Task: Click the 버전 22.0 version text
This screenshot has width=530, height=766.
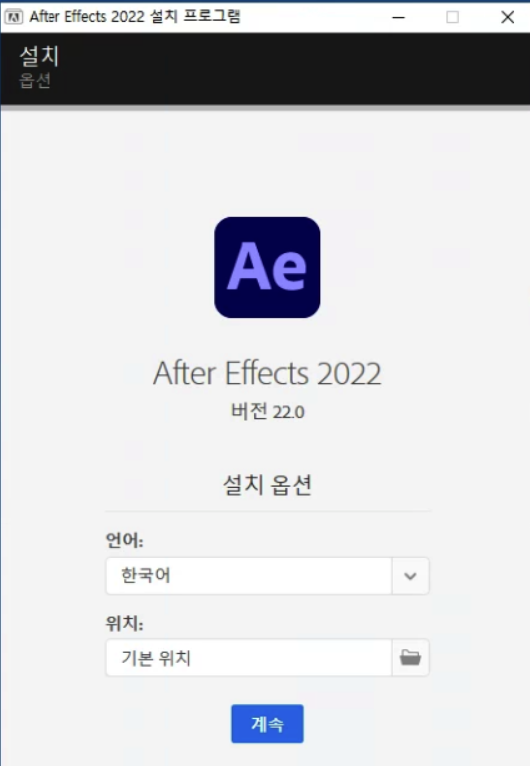Action: 268,411
